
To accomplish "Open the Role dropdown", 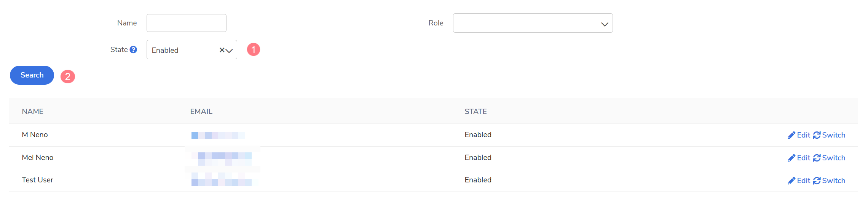I will [533, 23].
